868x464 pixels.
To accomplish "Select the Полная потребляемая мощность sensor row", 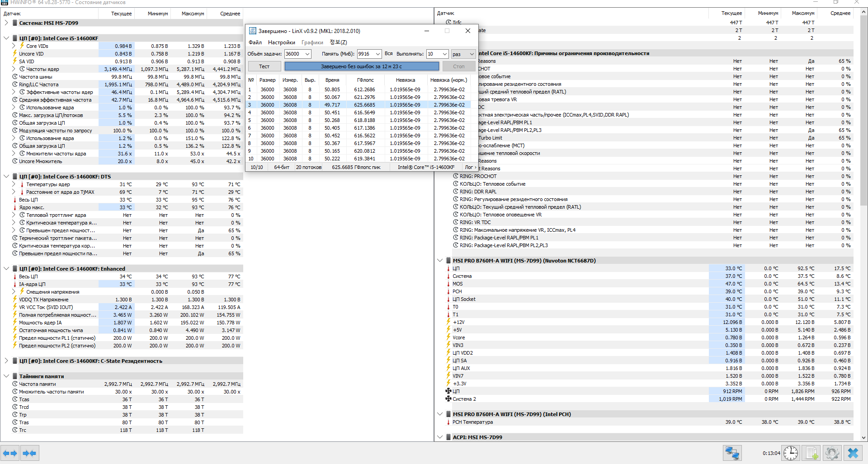I will click(x=122, y=315).
